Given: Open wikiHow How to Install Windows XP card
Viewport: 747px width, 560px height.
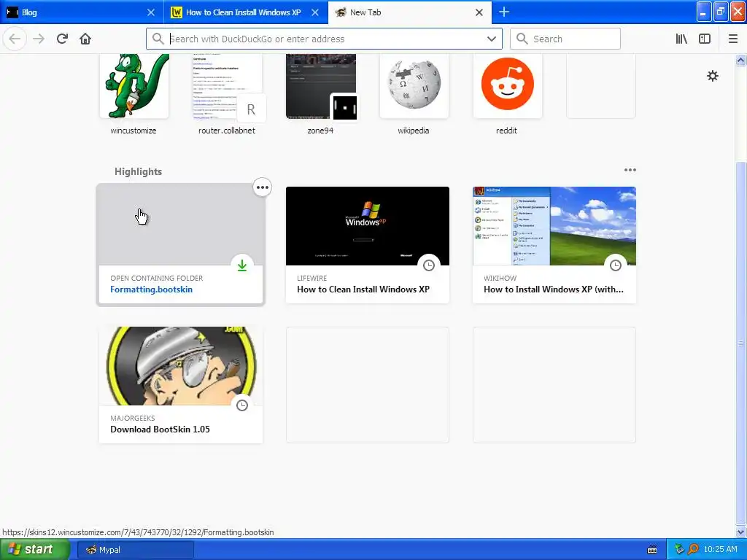Looking at the screenshot, I should click(x=554, y=245).
